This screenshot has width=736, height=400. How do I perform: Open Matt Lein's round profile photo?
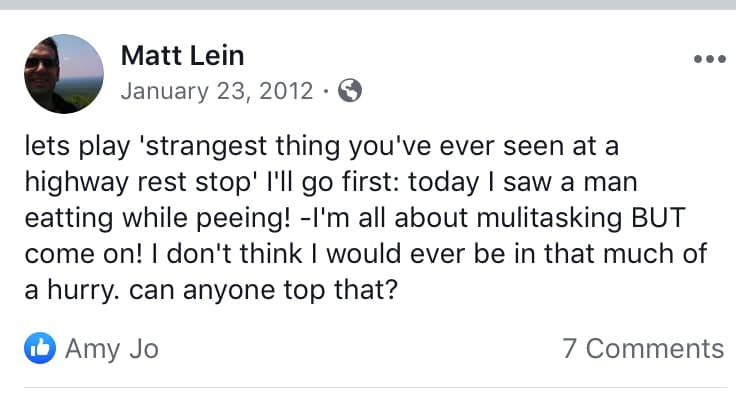(64, 74)
